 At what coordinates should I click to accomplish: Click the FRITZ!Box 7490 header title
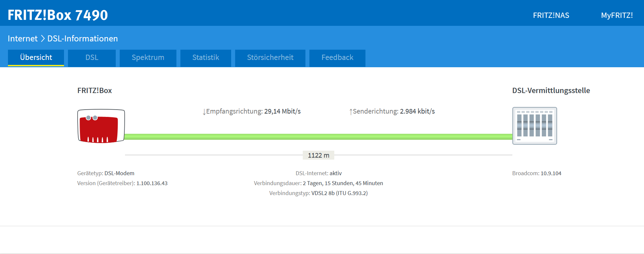58,15
